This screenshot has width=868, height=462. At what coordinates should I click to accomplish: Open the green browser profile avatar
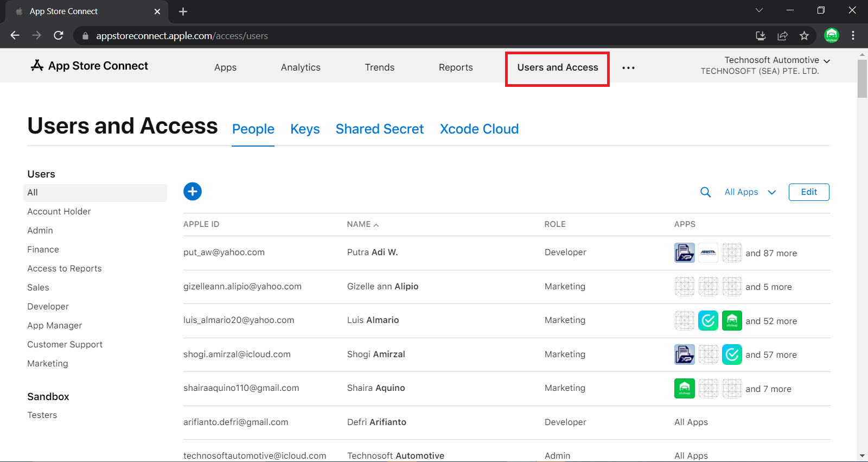831,36
